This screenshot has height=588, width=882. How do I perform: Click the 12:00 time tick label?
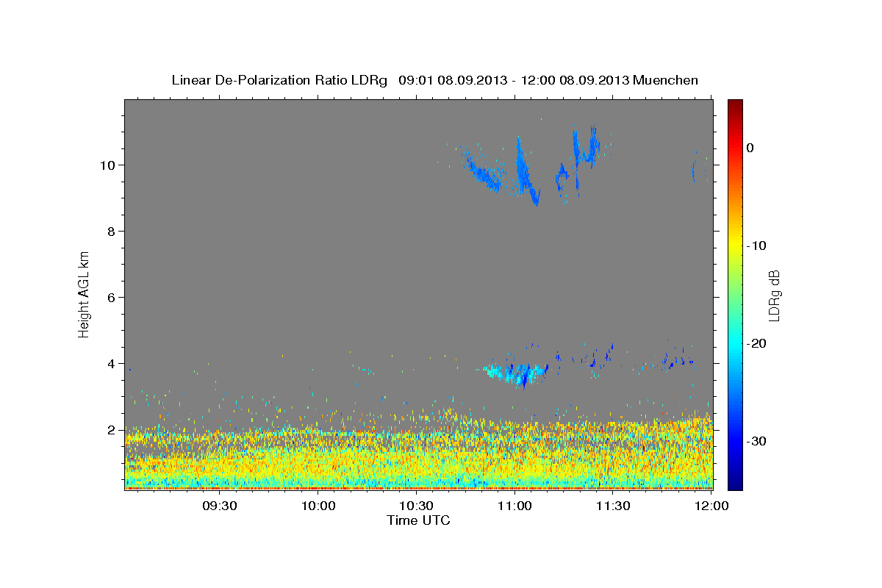click(x=711, y=506)
